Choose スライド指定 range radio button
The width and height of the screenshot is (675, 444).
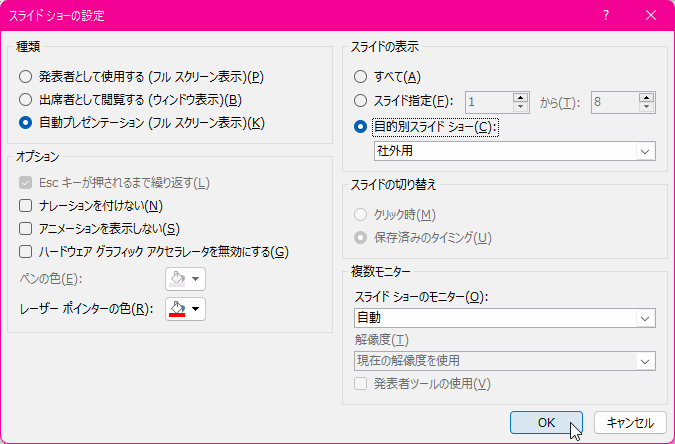click(x=361, y=101)
